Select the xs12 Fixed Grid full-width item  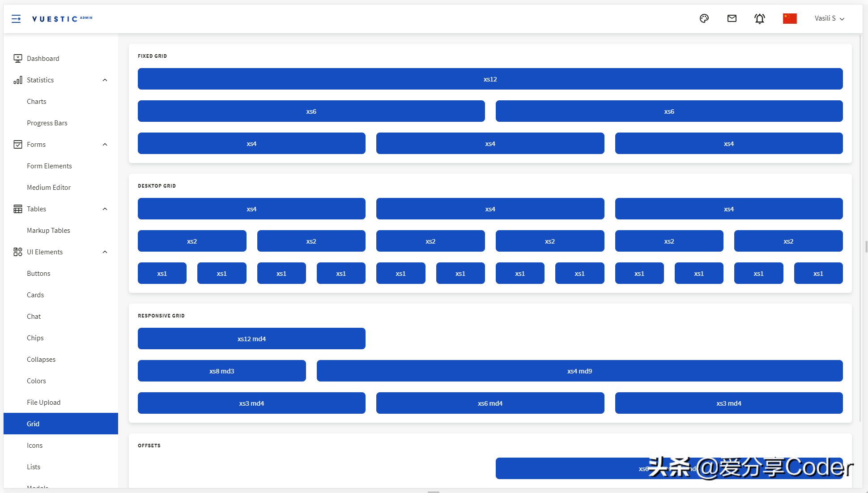489,78
